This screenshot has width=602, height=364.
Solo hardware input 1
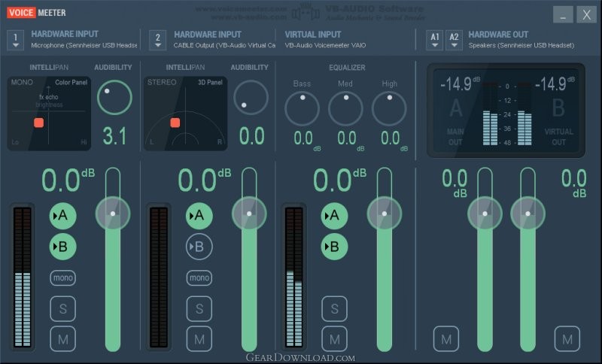point(63,309)
